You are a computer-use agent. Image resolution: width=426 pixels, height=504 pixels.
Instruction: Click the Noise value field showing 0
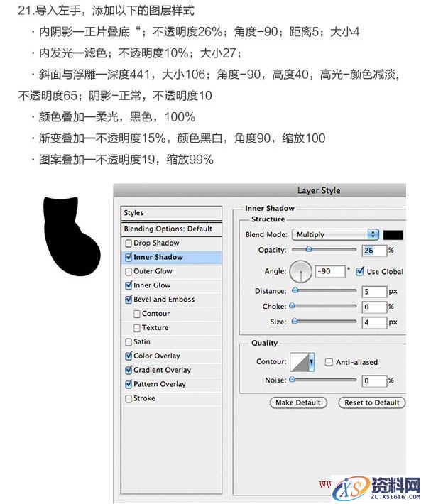pyautogui.click(x=374, y=381)
